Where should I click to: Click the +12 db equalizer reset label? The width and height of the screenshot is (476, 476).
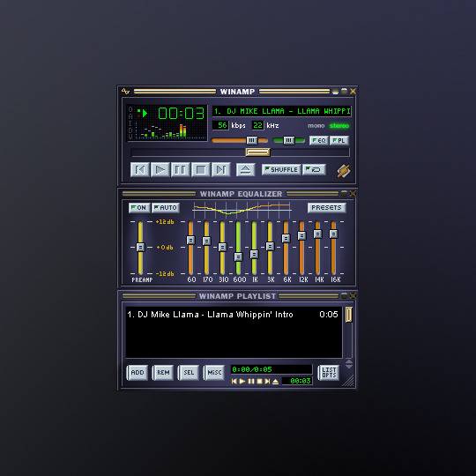(x=165, y=222)
